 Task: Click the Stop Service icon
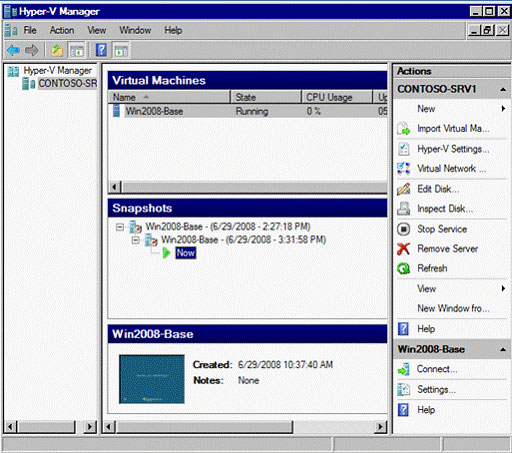tap(404, 229)
